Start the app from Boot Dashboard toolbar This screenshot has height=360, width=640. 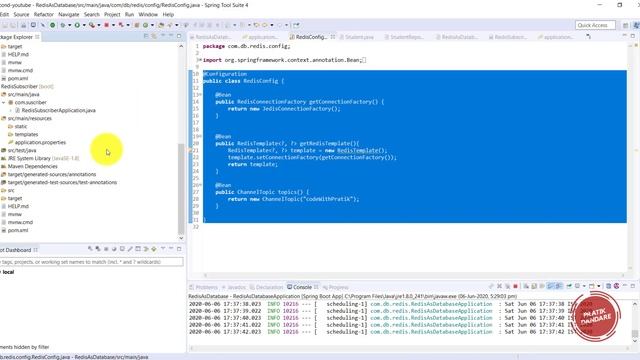90,249
